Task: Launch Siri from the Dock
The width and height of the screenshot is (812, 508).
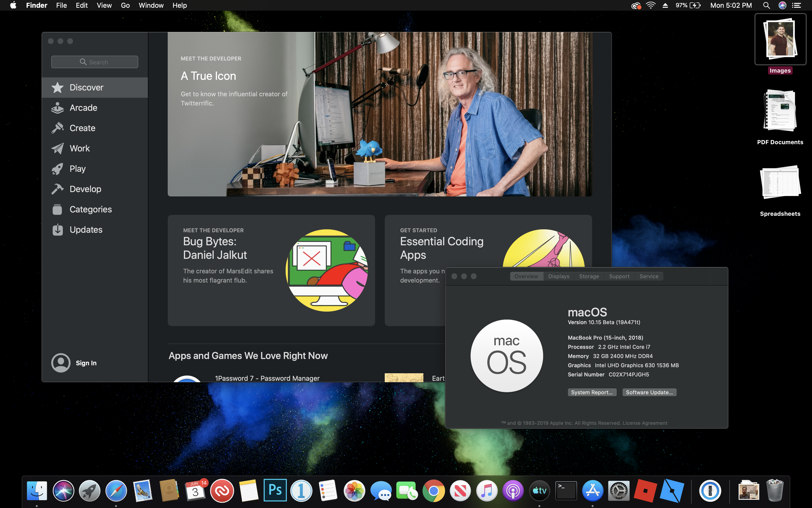Action: pos(63,491)
